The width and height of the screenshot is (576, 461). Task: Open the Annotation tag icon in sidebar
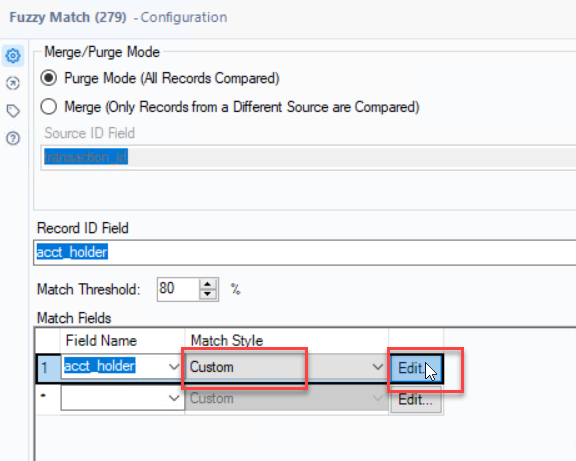coord(13,111)
